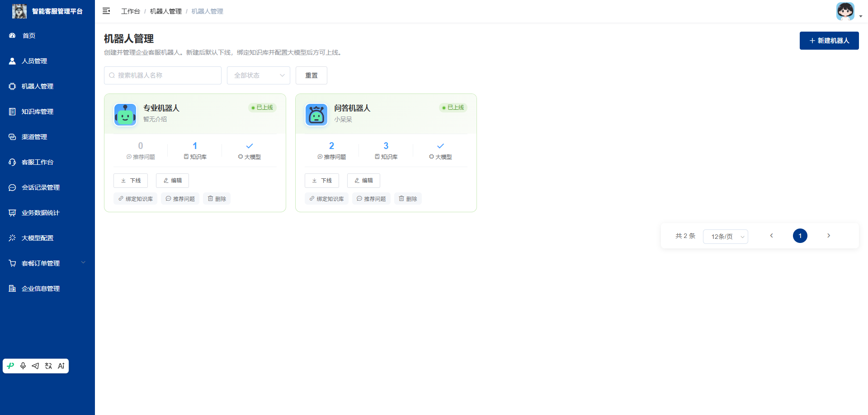The image size is (868, 415).
Task: Click the 专业机器人 robot avatar icon
Action: click(125, 115)
